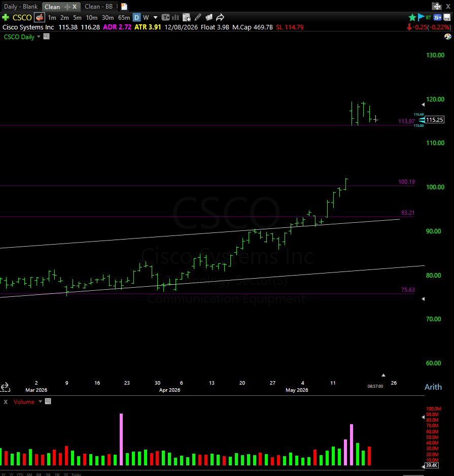The width and height of the screenshot is (454, 476).
Task: Switch to the Clean - BB tab
Action: click(98, 7)
